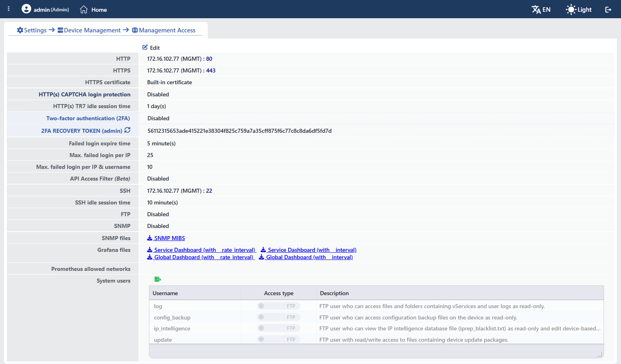The image size is (621, 364).
Task: Download Global Dashboard with rate interval
Action: (x=204, y=257)
